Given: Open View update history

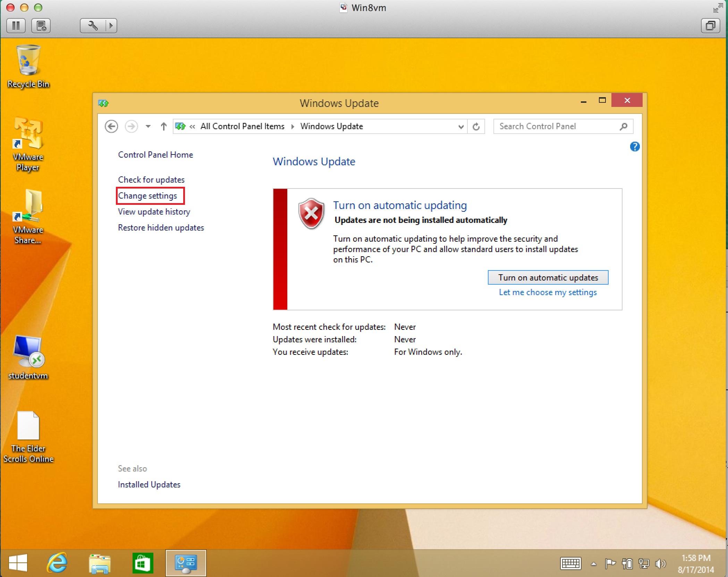Looking at the screenshot, I should 154,212.
